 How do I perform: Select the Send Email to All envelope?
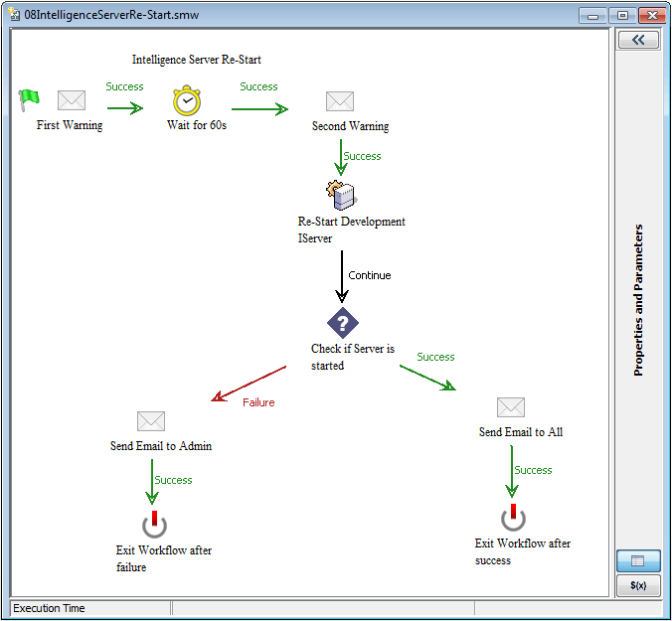click(x=510, y=407)
